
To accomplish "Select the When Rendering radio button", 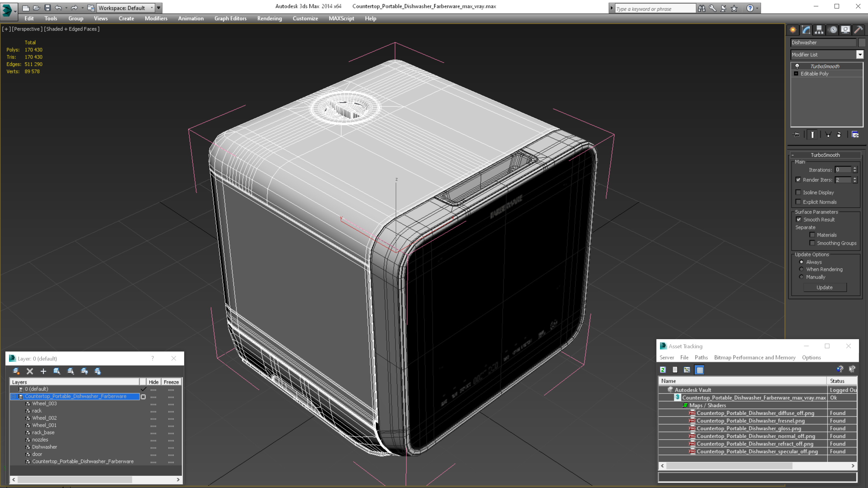I will click(x=801, y=269).
